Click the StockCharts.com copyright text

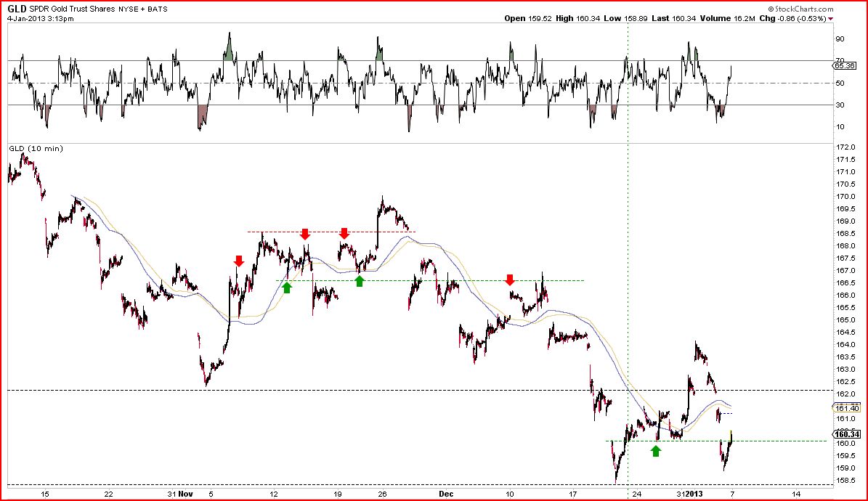[x=800, y=9]
